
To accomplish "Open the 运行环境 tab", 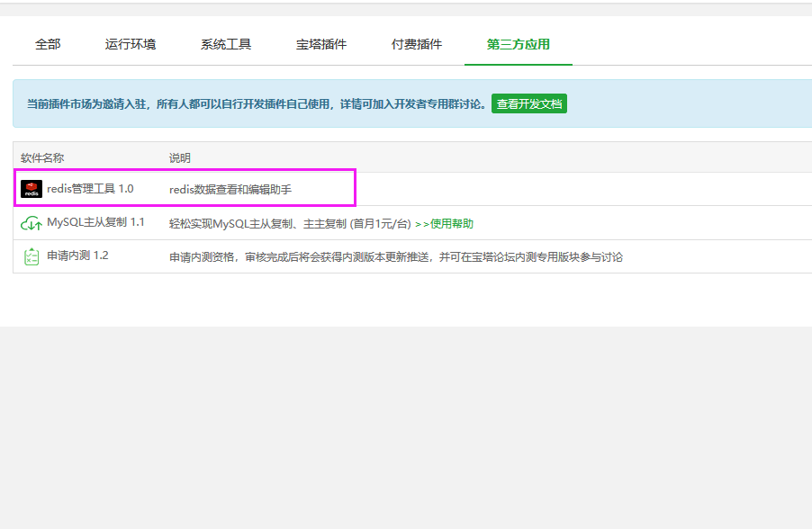I will [131, 44].
